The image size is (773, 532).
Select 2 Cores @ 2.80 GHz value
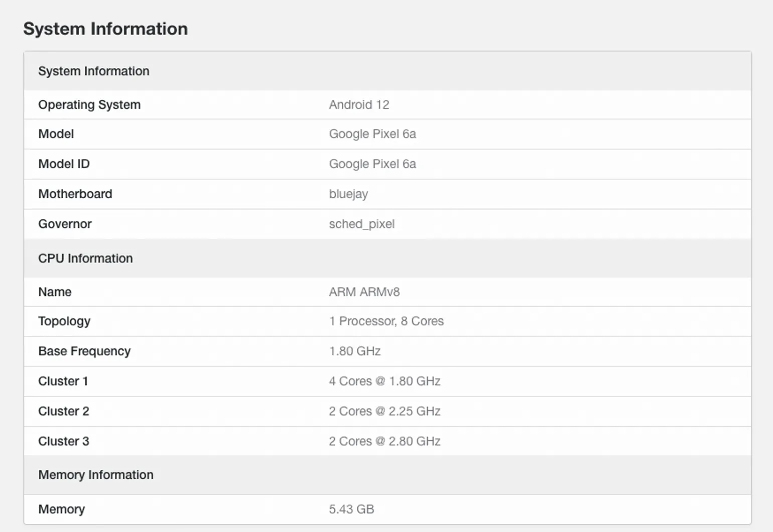[384, 441]
